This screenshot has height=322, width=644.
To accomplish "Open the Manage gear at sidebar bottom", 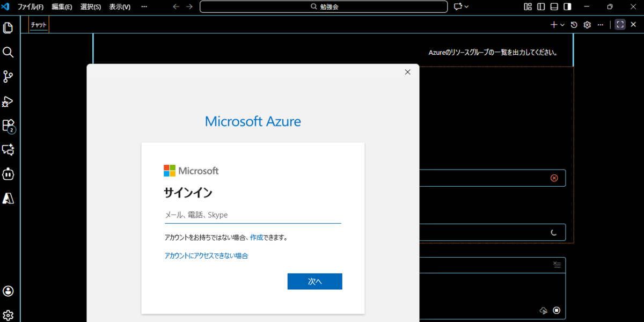I will (x=8, y=315).
